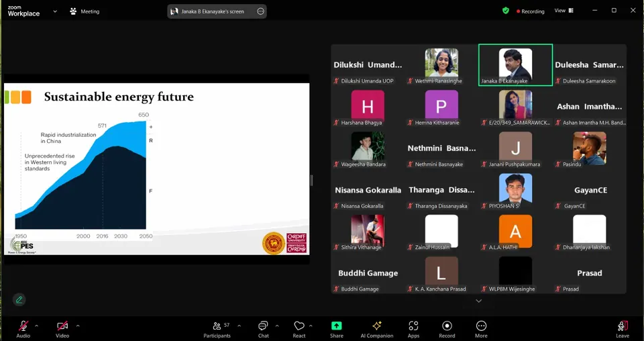
Task: Open AI Companion
Action: (376, 329)
